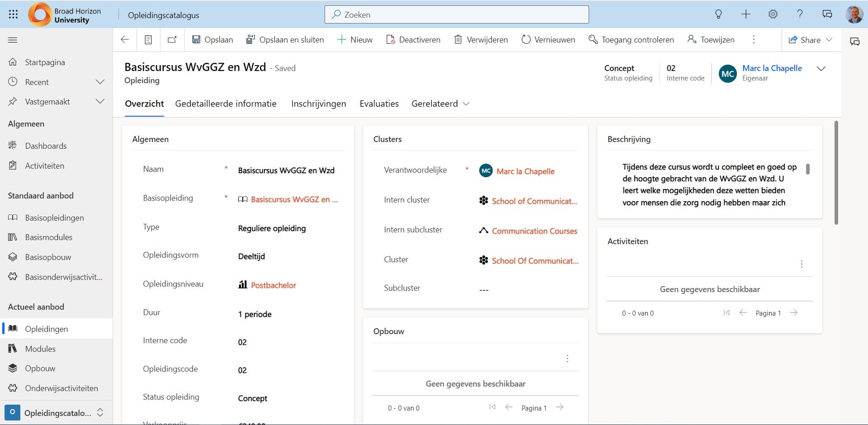Screen dimensions: 868x425
Task: Click the user profile avatar
Action: tap(854, 14)
